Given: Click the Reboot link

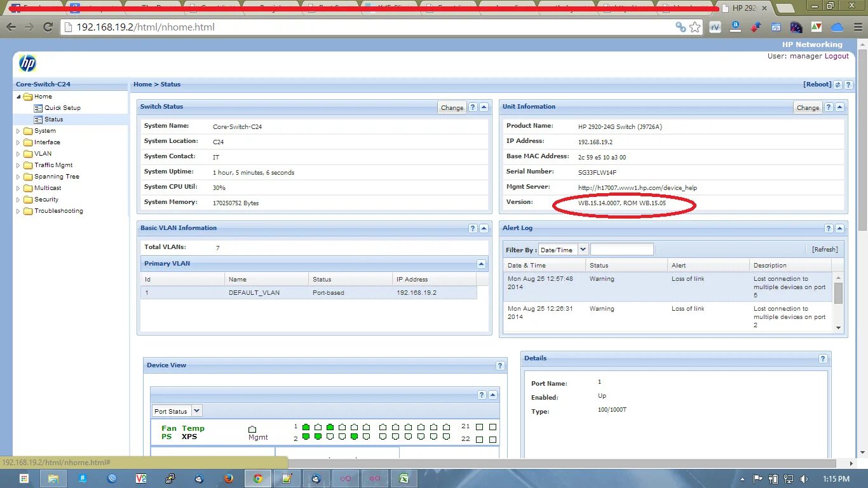Looking at the screenshot, I should pos(817,84).
